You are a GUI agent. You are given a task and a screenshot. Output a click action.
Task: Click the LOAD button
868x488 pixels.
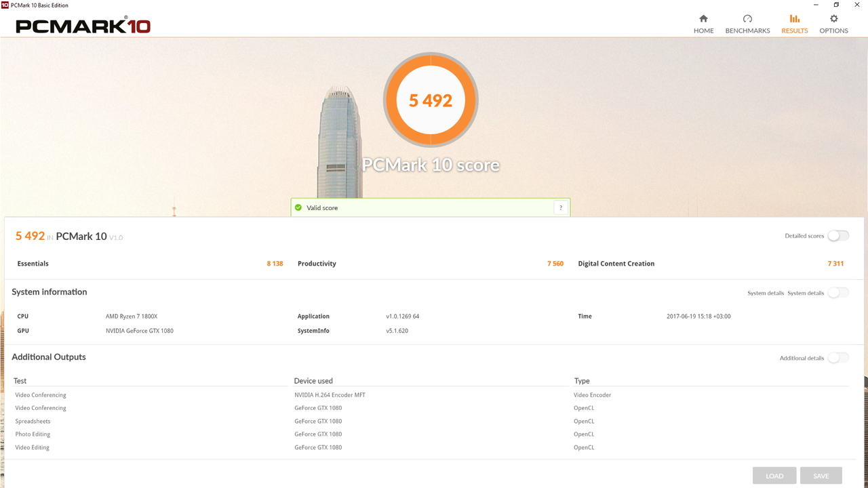point(774,476)
